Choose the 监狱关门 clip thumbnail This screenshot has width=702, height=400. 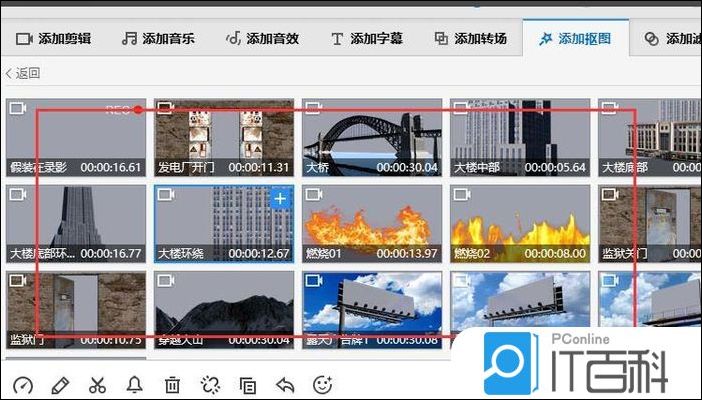[x=650, y=224]
